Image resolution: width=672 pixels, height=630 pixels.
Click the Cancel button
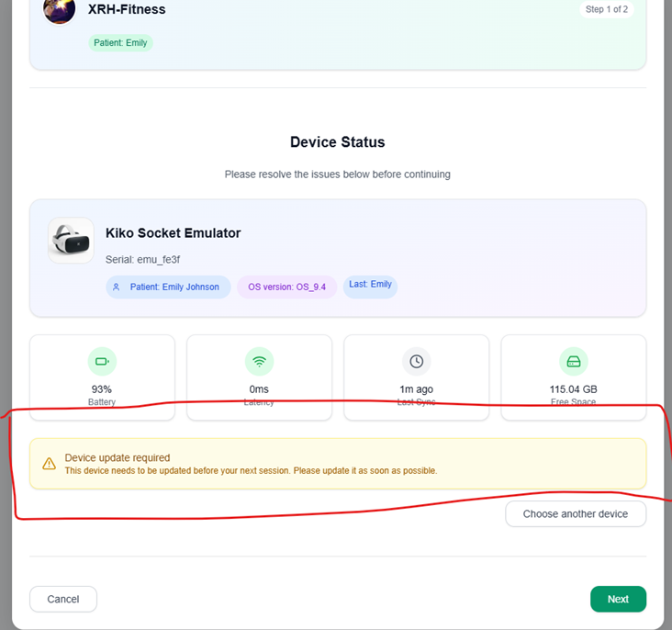coord(63,599)
